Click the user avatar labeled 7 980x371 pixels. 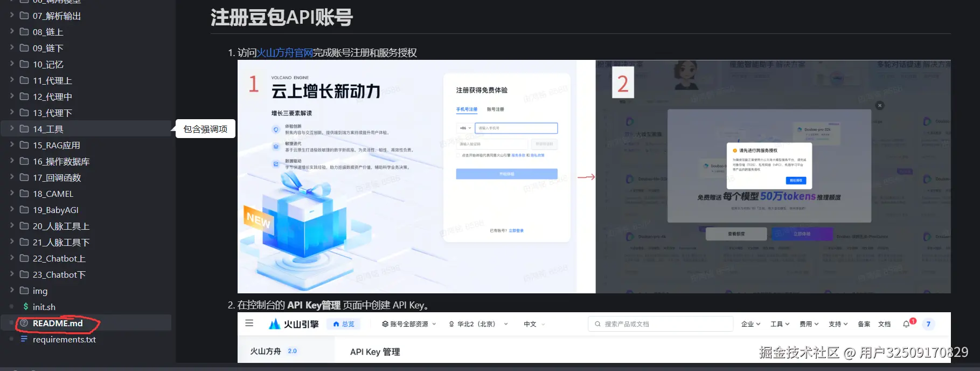pos(928,324)
